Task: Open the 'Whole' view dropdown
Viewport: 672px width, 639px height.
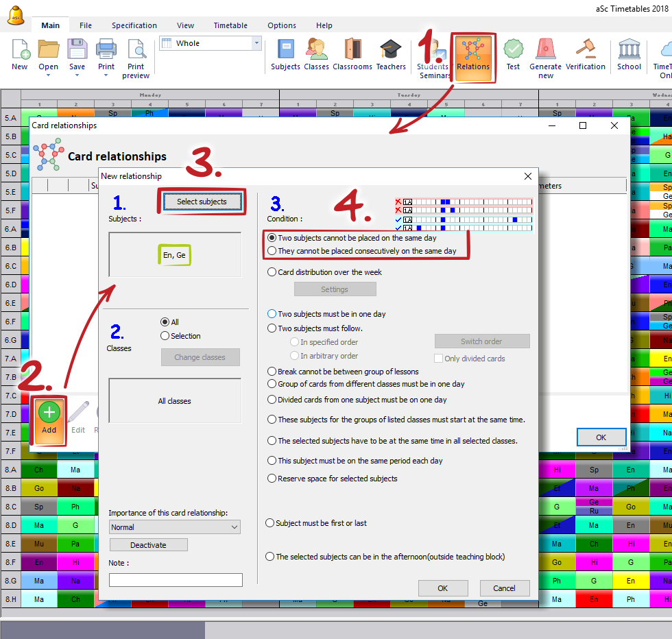Action: 256,43
